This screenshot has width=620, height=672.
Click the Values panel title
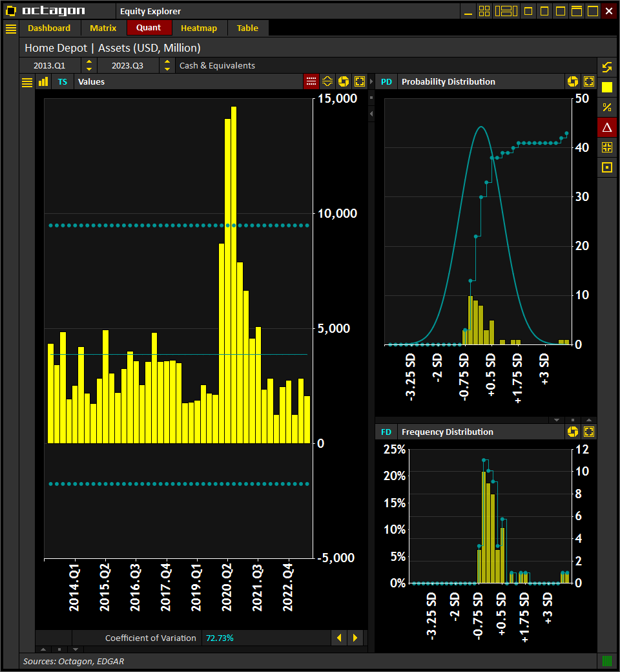pyautogui.click(x=91, y=82)
